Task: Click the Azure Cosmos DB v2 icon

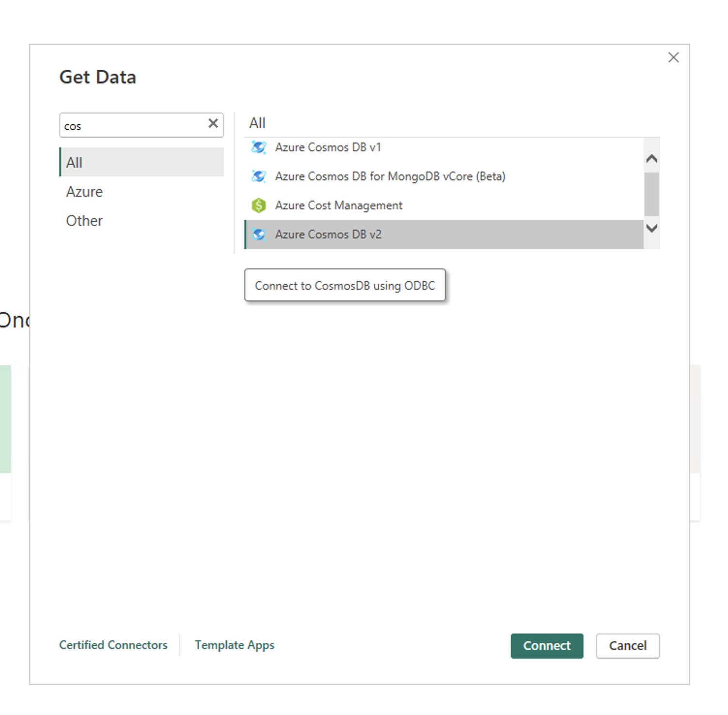Action: 259,234
